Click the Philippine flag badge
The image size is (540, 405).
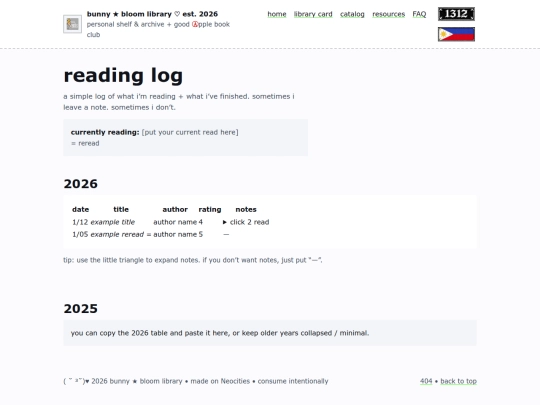456,34
